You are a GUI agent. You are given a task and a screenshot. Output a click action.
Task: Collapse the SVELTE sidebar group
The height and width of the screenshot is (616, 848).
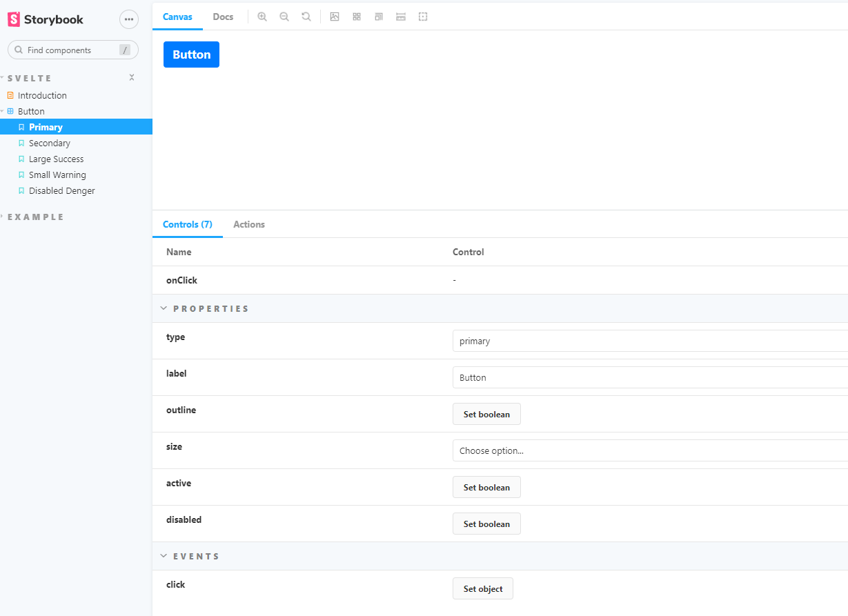[29, 78]
